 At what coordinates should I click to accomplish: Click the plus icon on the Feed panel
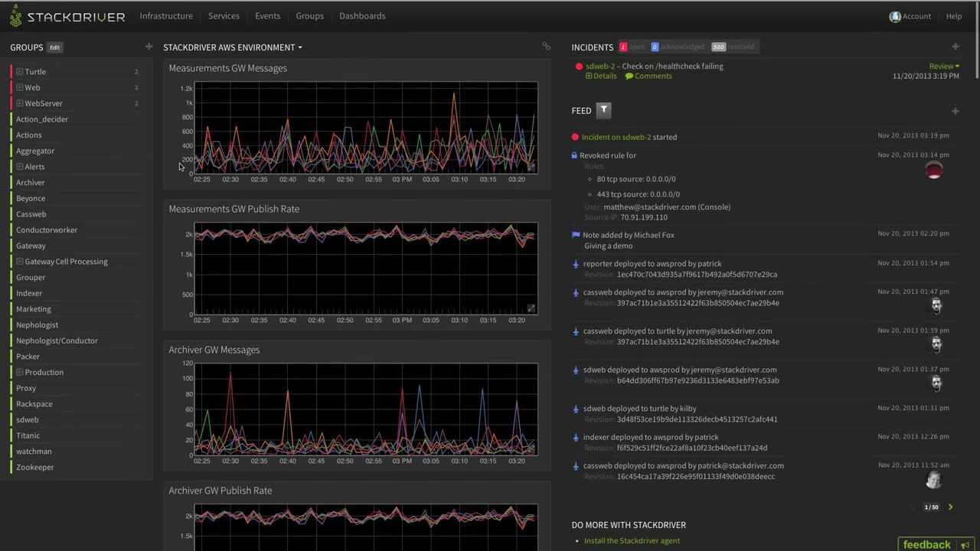coord(955,111)
